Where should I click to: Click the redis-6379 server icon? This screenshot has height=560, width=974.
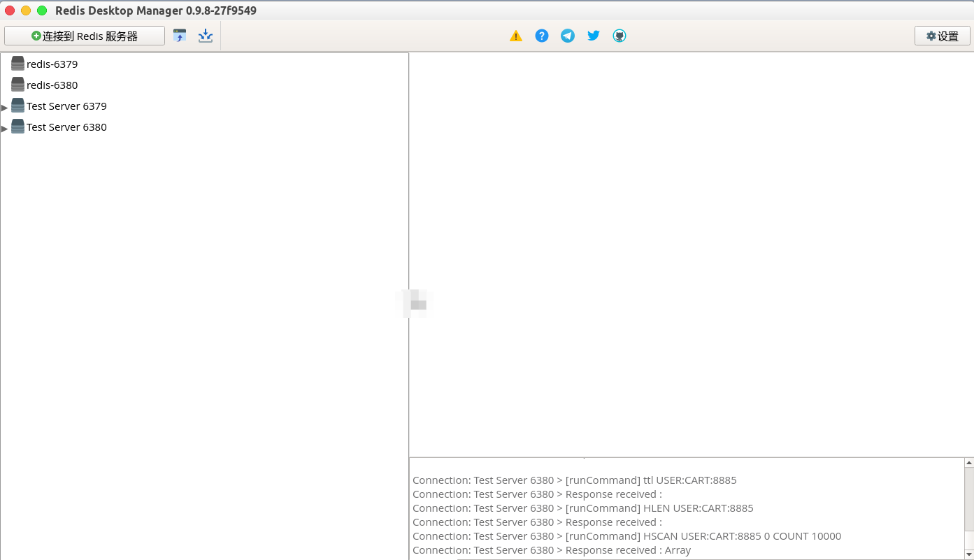17,64
